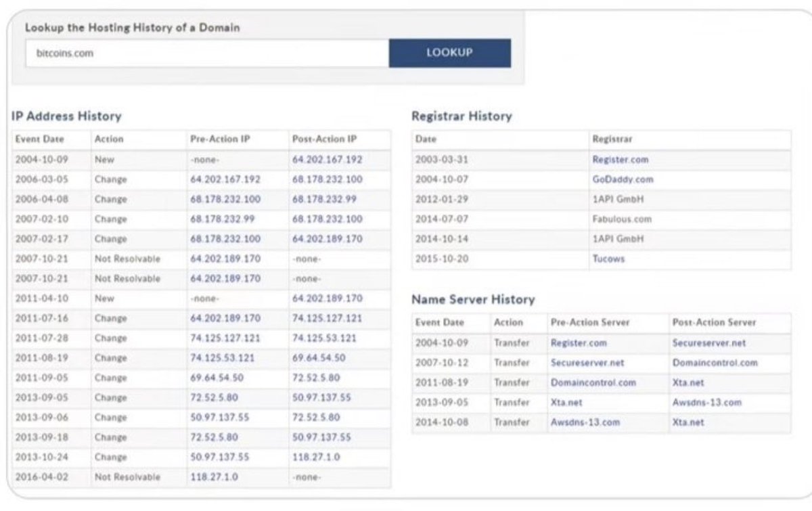Click Pre-Action IP 72.52.5.80 in 2013-09-18 row

click(215, 437)
